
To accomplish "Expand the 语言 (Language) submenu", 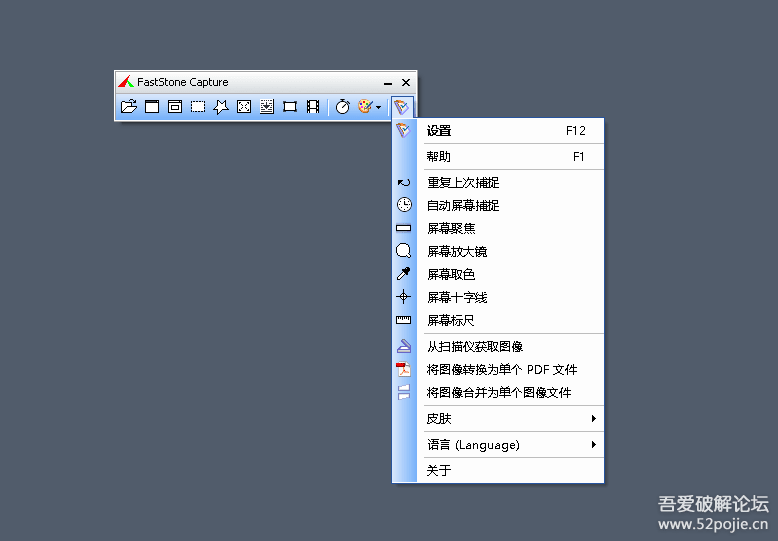I will (498, 445).
